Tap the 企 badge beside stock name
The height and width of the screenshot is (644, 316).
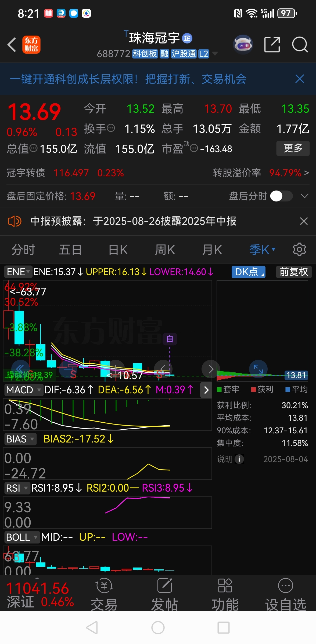point(187,38)
